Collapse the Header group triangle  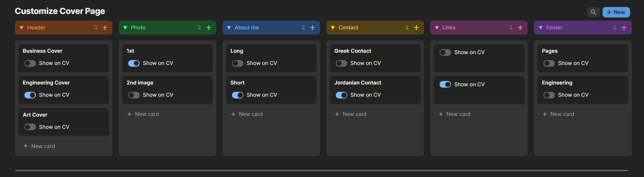[21, 28]
